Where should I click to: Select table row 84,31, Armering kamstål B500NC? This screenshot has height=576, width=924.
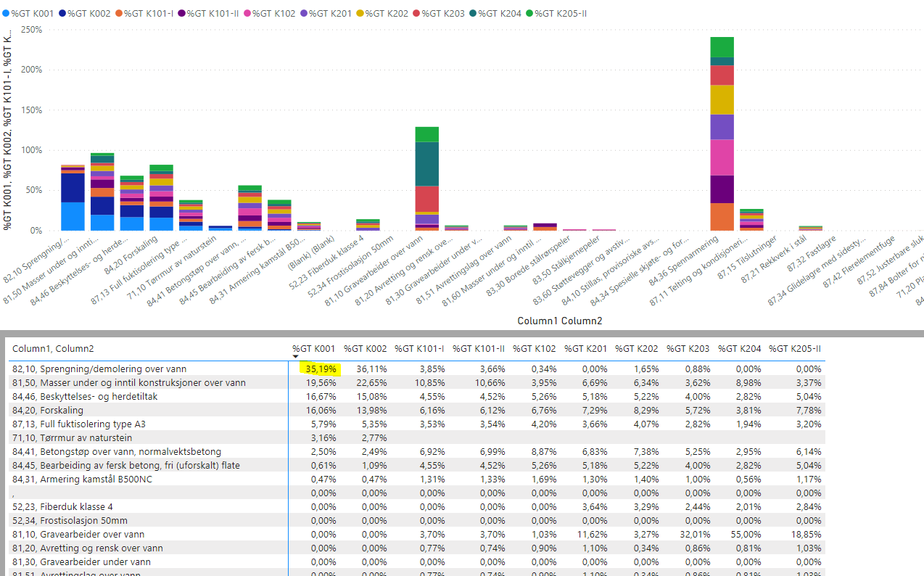point(417,479)
